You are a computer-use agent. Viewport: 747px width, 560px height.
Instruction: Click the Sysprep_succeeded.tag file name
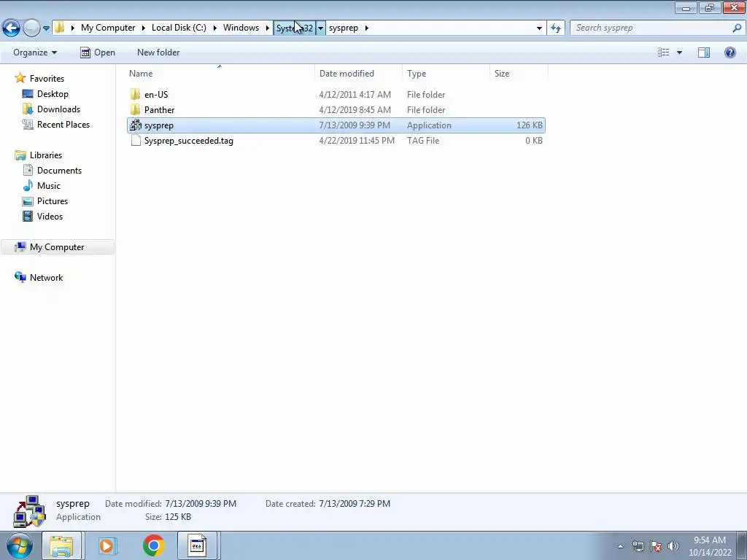point(189,141)
